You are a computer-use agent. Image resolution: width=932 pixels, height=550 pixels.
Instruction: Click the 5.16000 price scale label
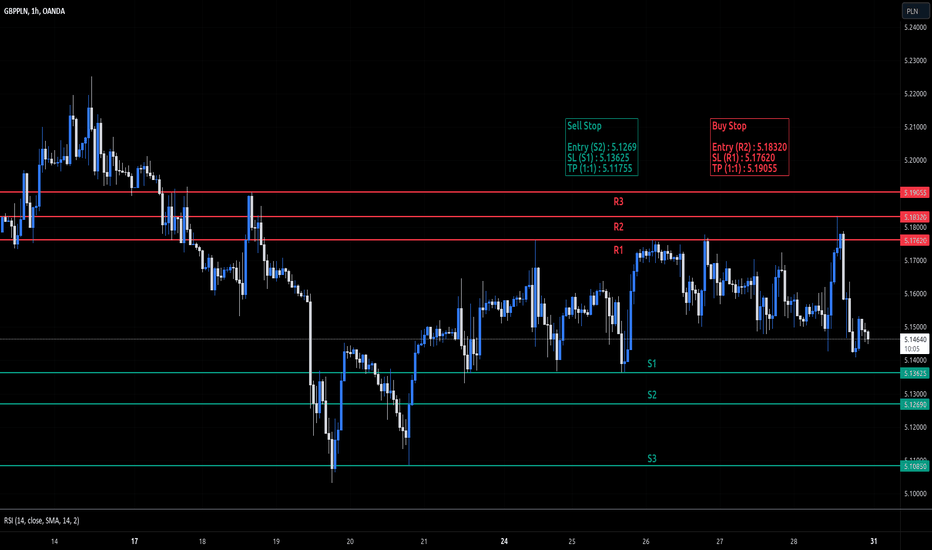[x=915, y=294]
